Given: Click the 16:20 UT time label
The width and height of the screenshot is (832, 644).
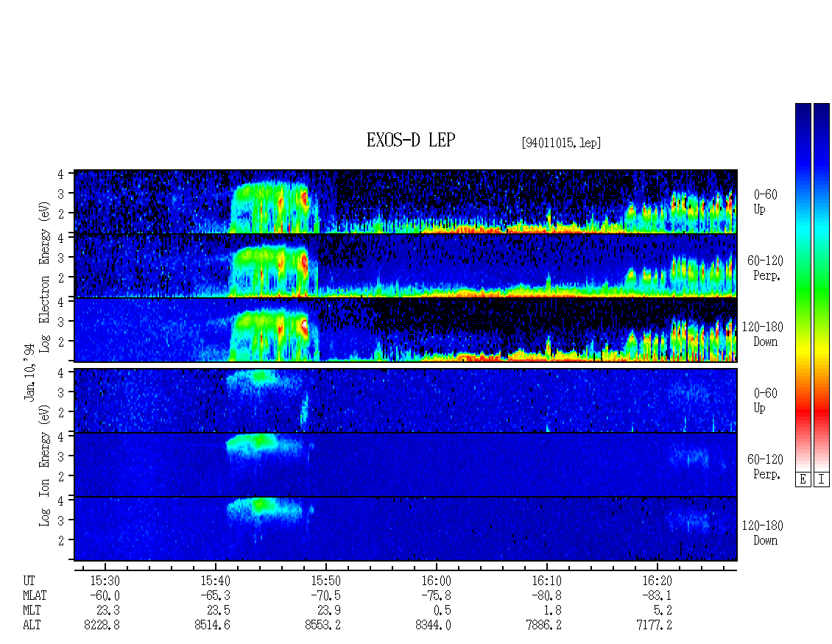Looking at the screenshot, I should pyautogui.click(x=657, y=581).
